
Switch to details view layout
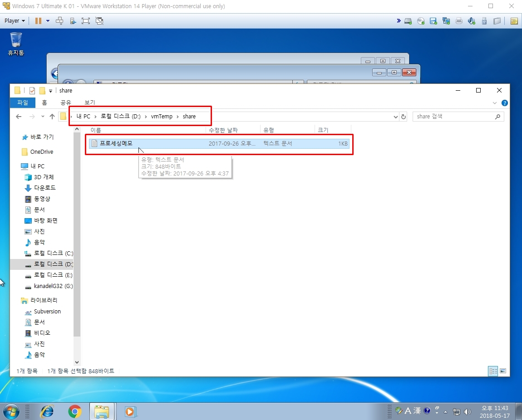[x=492, y=371]
